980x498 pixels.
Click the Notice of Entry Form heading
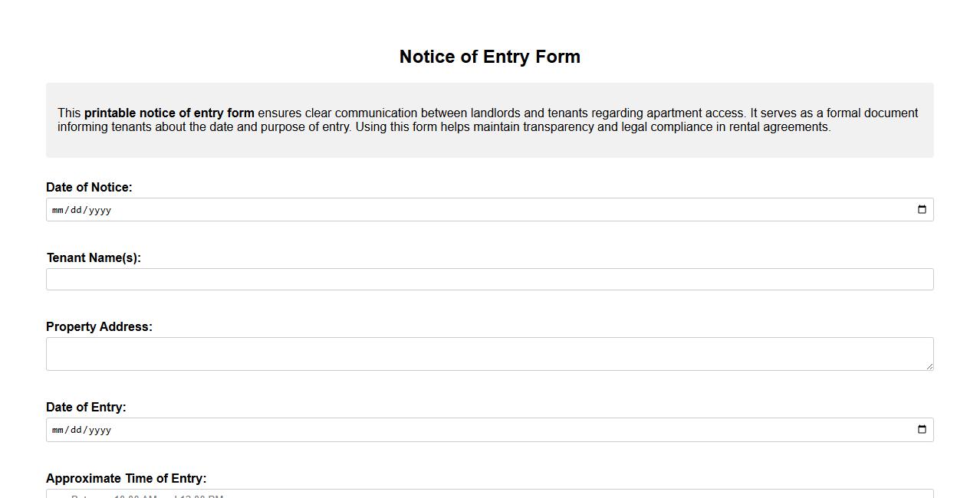point(489,56)
